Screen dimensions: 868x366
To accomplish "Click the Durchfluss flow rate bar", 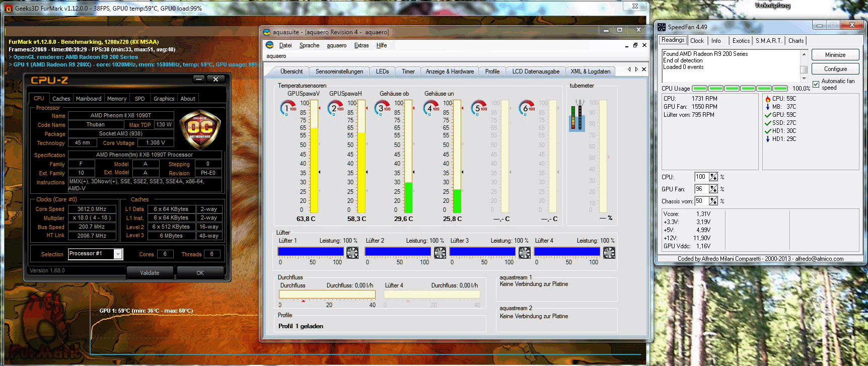I will [327, 295].
